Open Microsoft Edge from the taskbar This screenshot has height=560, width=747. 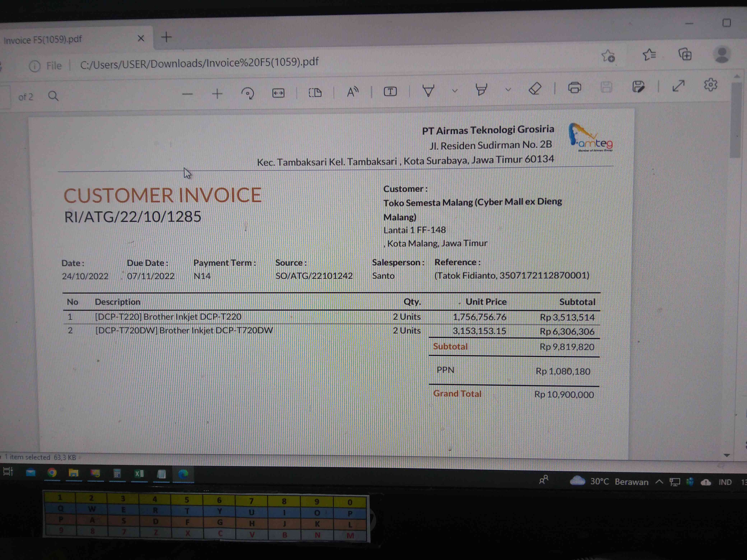(183, 474)
